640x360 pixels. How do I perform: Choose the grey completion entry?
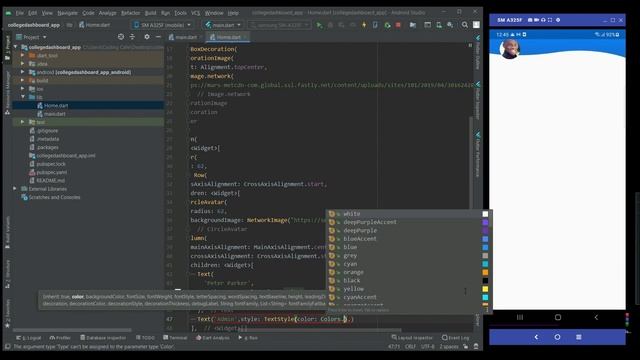(408, 256)
